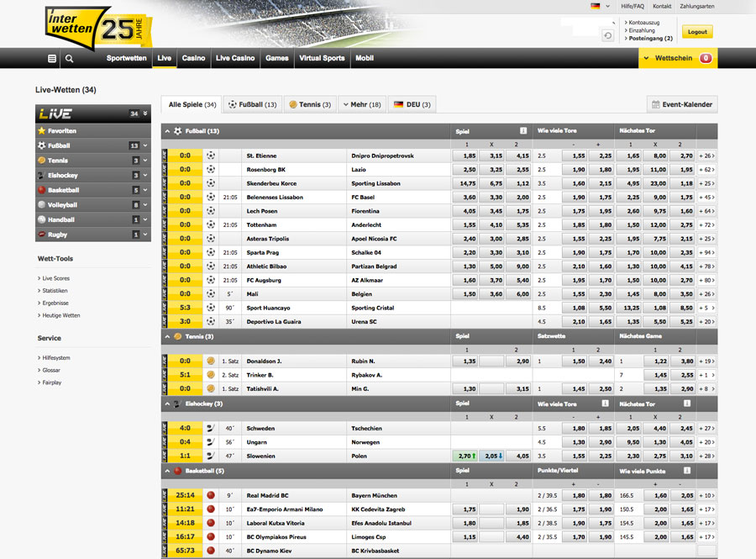Screen dimensions: 756x559
Task: Expand the Fußball sidebar category chevron
Action: pos(145,145)
